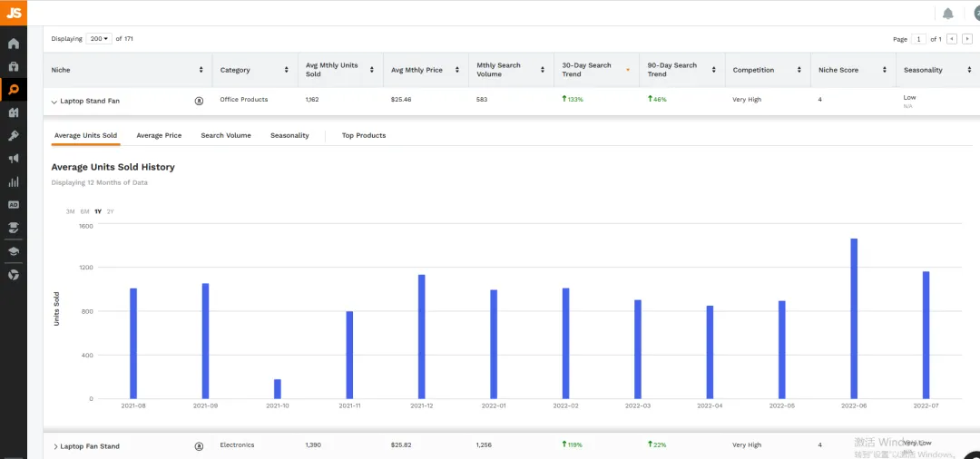Open the Displaying 200 rows dropdown
Viewport: 980px width, 459px height.
[99, 39]
